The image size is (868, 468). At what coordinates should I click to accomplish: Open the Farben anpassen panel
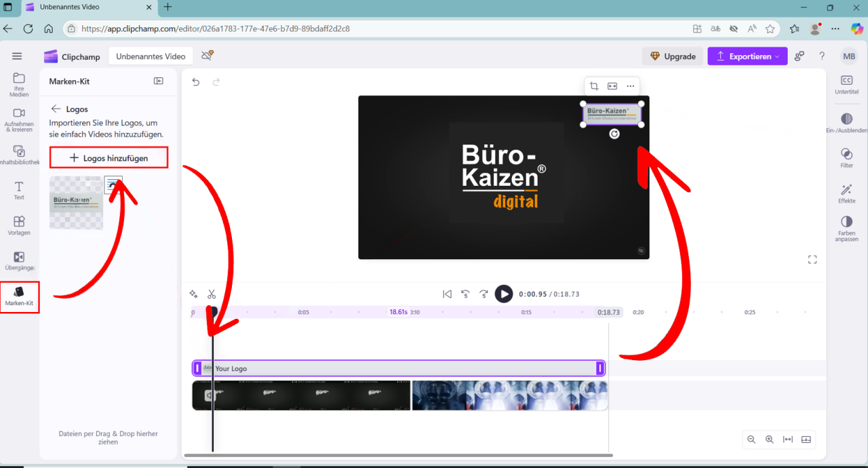coord(846,229)
